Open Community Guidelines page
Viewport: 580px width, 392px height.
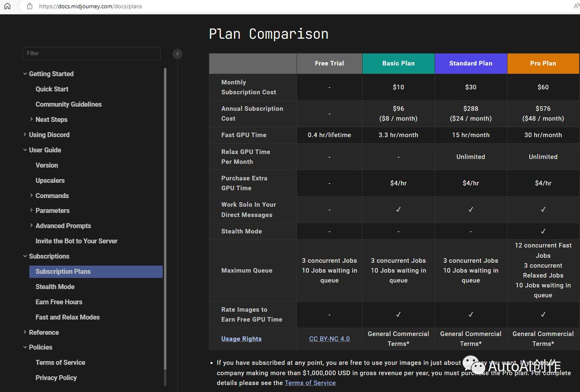tap(69, 104)
